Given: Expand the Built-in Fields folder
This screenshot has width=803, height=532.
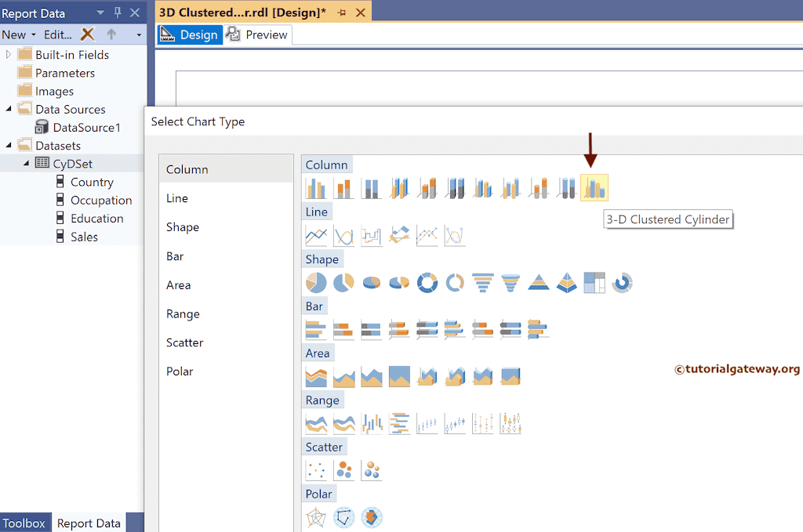Looking at the screenshot, I should point(8,54).
